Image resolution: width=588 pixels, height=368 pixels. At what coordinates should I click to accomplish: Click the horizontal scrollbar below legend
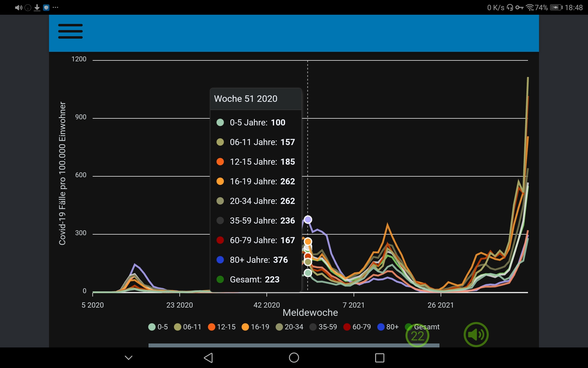293,345
